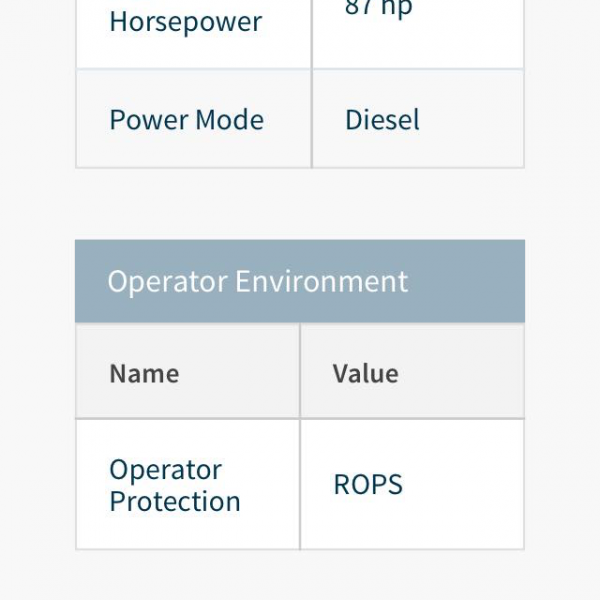The height and width of the screenshot is (600, 600).
Task: Click the word Power in Power Mode
Action: click(149, 120)
